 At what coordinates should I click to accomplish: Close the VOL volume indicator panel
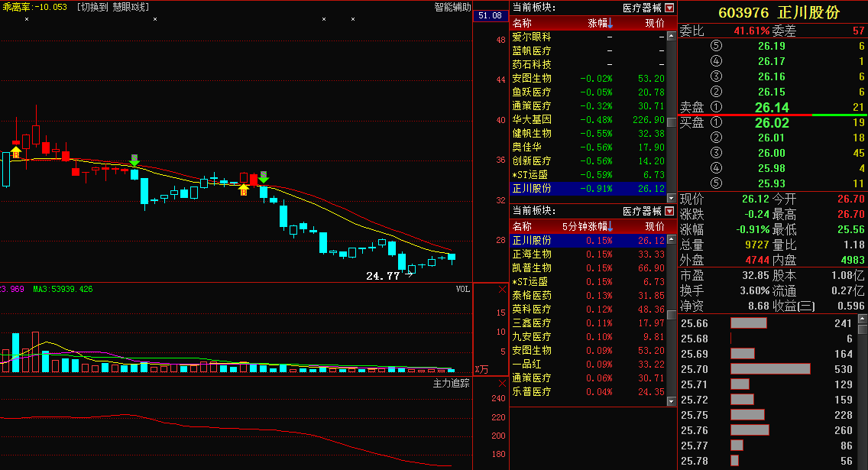501,290
